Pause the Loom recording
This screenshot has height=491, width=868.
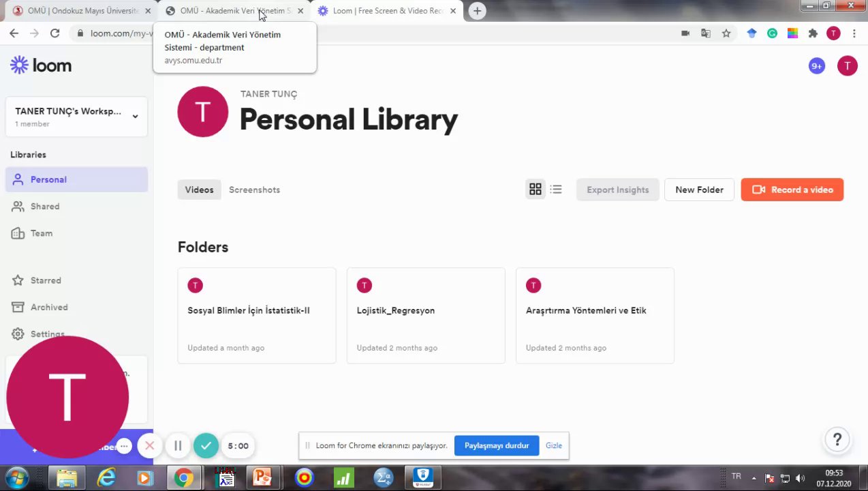[x=178, y=445]
